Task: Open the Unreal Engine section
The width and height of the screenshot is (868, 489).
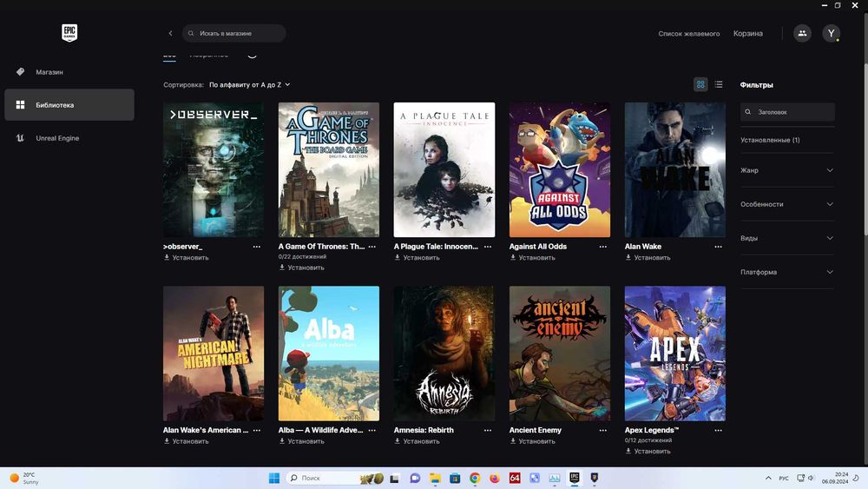Action: (x=69, y=138)
